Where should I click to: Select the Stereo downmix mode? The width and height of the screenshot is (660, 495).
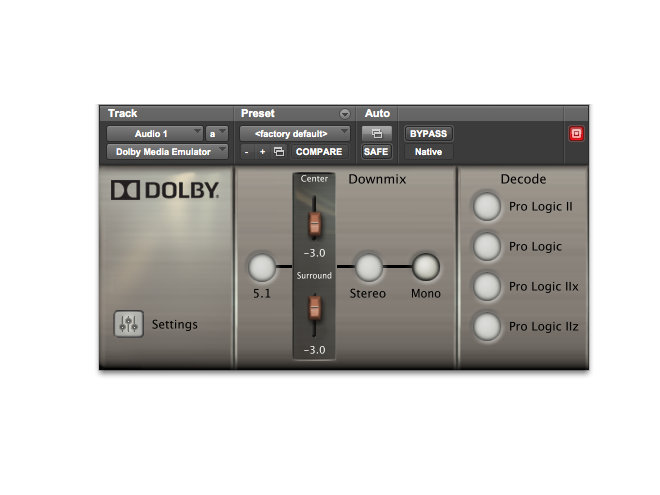point(369,267)
